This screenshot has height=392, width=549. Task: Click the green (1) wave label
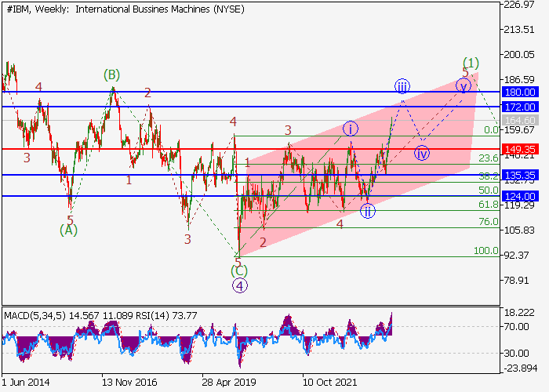tap(471, 63)
